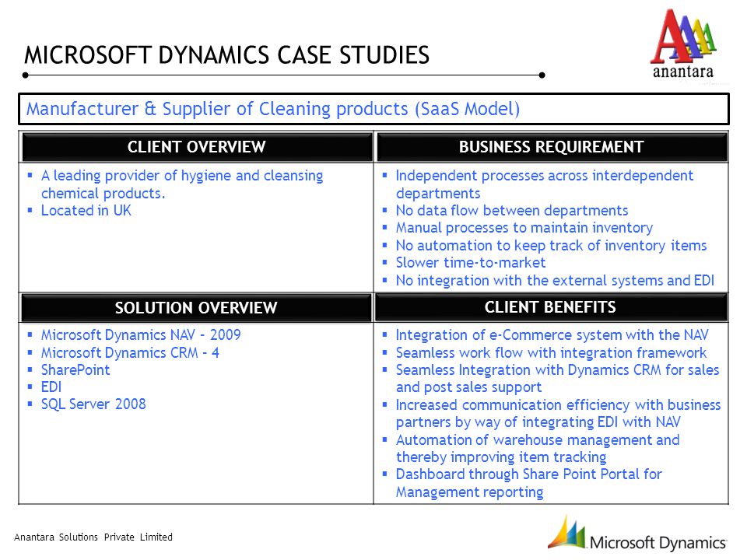Click 'Seamless work flow with integration framework'
This screenshot has width=747, height=560.
click(x=551, y=353)
